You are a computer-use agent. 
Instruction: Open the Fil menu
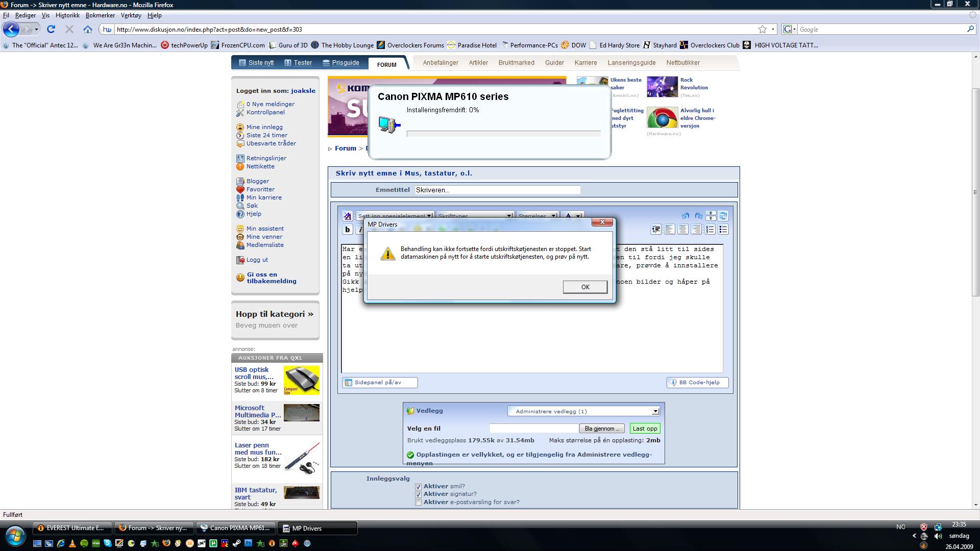tap(6, 15)
